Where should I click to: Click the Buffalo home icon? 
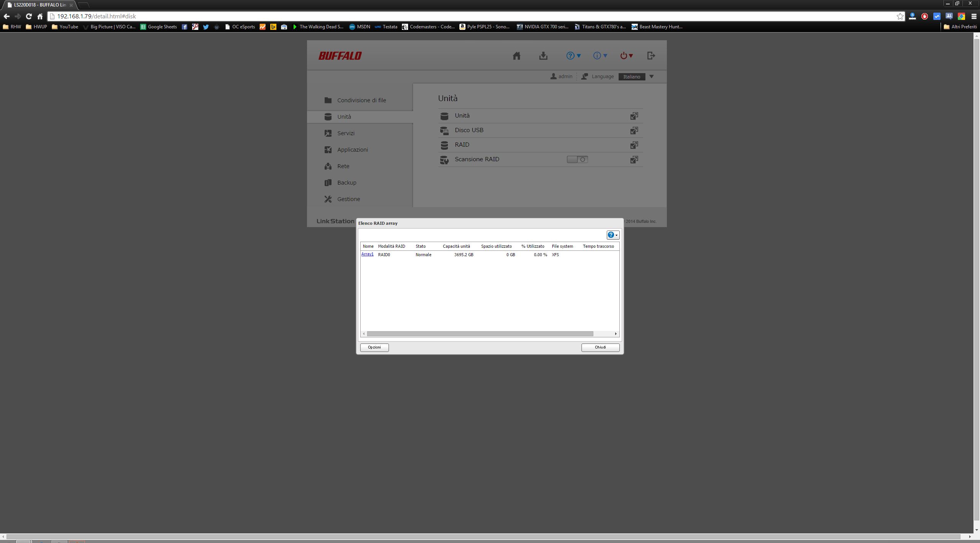pyautogui.click(x=516, y=56)
